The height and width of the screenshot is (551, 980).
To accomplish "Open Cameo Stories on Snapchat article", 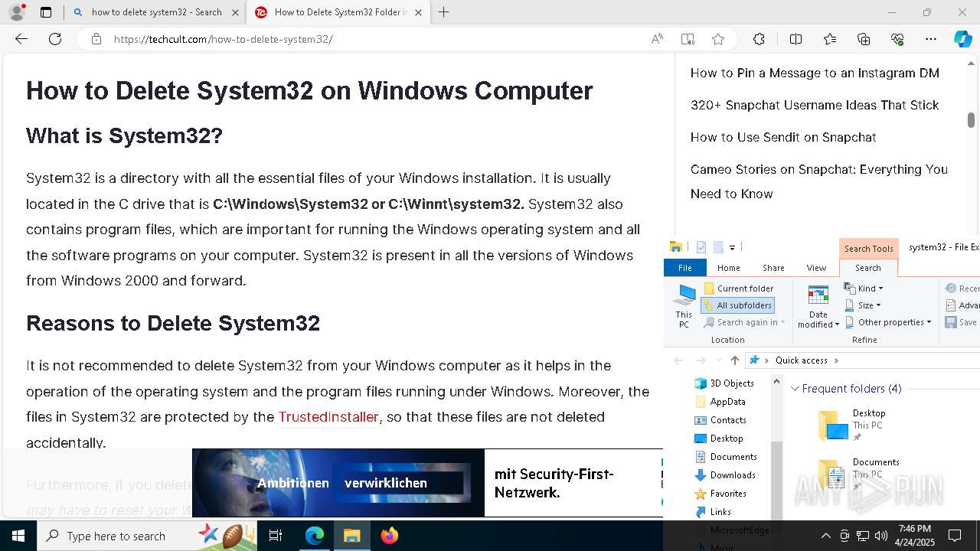I will pyautogui.click(x=819, y=181).
